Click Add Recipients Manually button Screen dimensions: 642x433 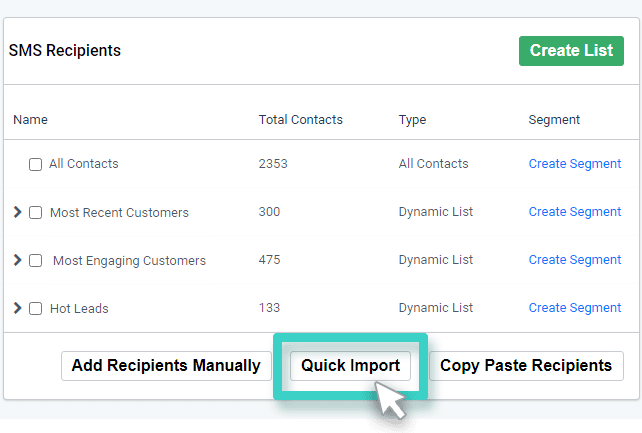point(166,366)
